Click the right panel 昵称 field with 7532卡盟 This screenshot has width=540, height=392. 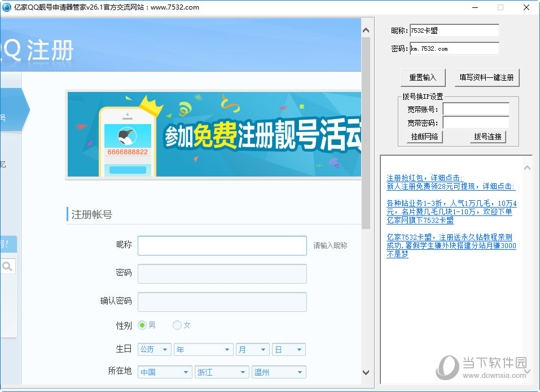click(454, 30)
